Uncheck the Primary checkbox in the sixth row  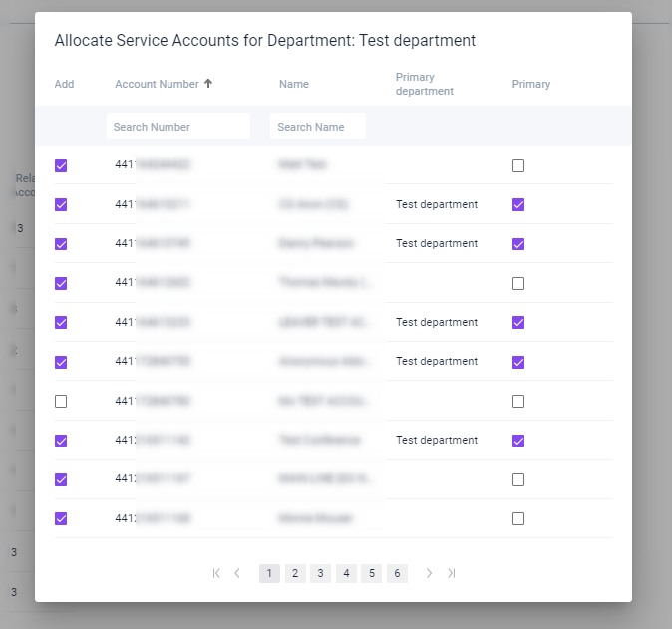click(x=518, y=362)
